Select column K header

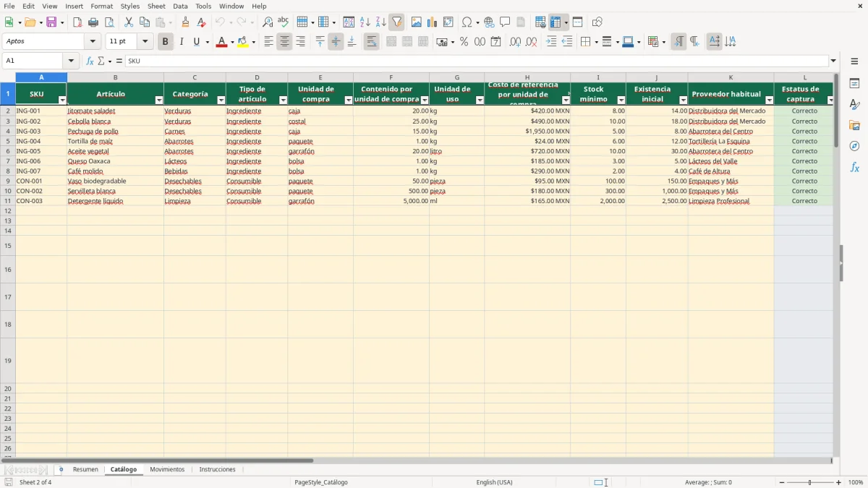[731, 77]
